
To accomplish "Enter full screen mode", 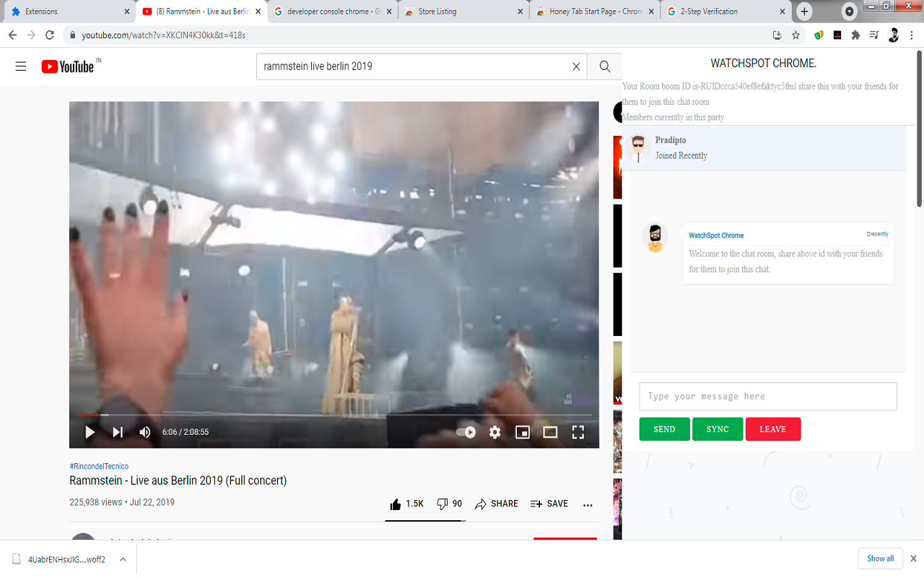I will pyautogui.click(x=578, y=432).
